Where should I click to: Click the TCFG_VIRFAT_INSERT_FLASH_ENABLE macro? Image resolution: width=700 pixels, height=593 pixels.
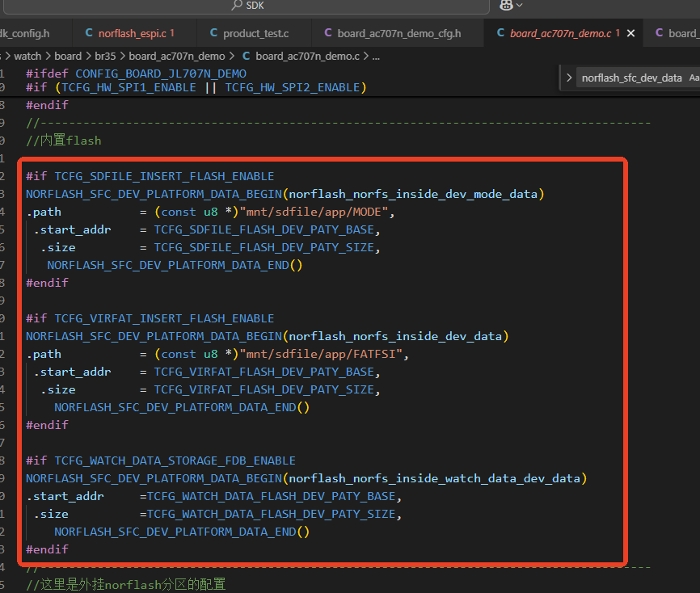(164, 318)
